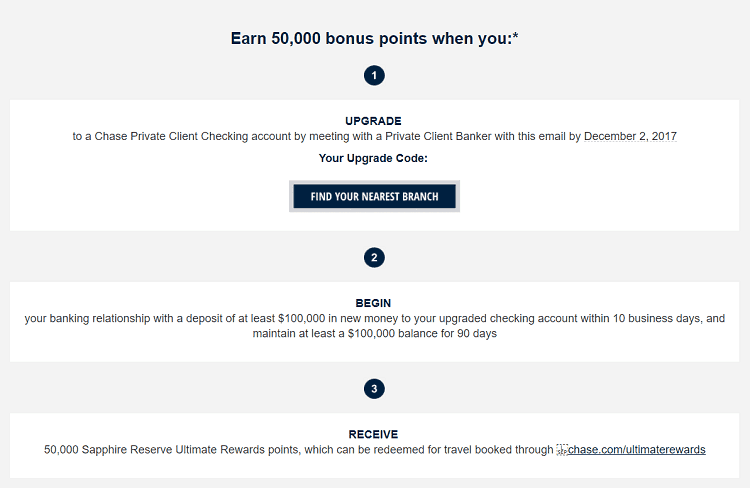Click the 'Chase Private Client Checking account' text
The image size is (750, 488).
tap(193, 136)
